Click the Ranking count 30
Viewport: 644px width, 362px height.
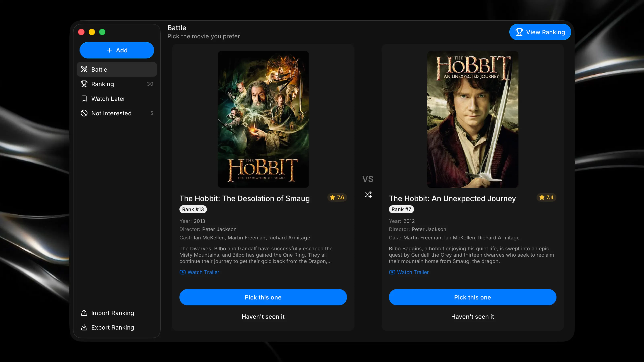(150, 84)
